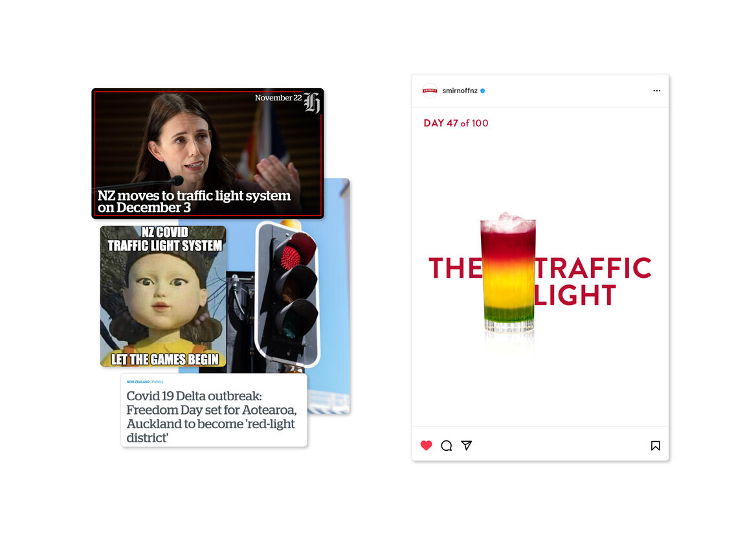Save the post with the bookmark icon
Viewport: 756px width, 535px height.
655,445
